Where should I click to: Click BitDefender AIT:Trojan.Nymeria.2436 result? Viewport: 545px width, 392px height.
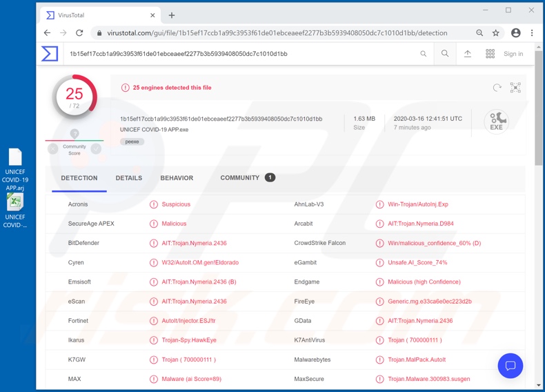[194, 243]
